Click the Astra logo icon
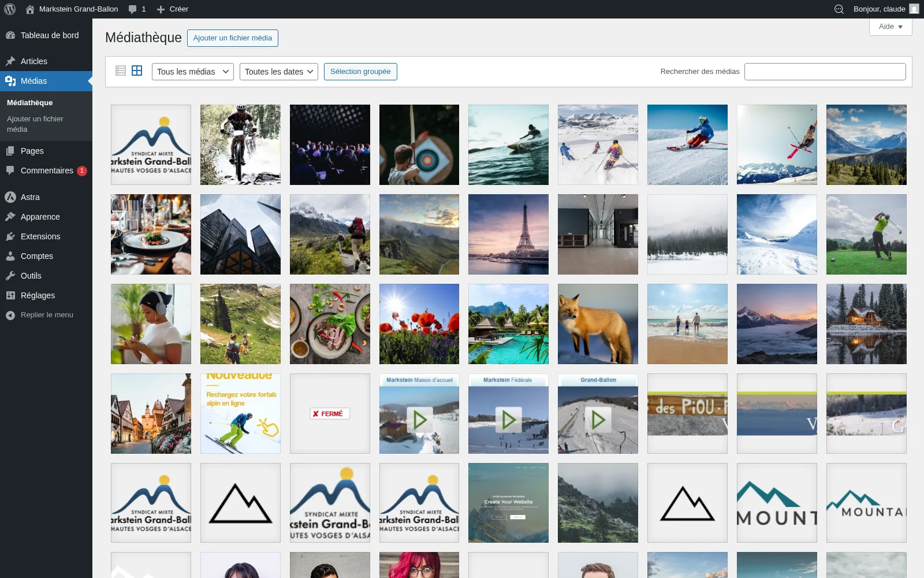The height and width of the screenshot is (578, 924). tap(10, 197)
